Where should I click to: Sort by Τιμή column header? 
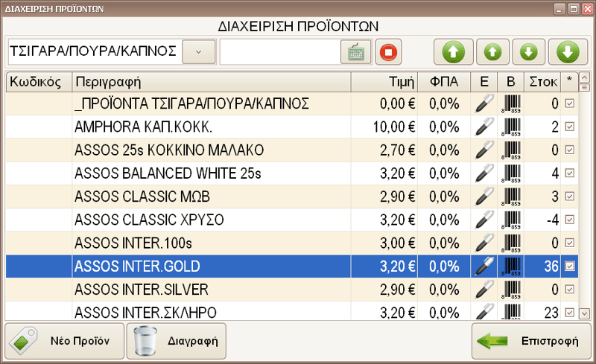coord(384,82)
